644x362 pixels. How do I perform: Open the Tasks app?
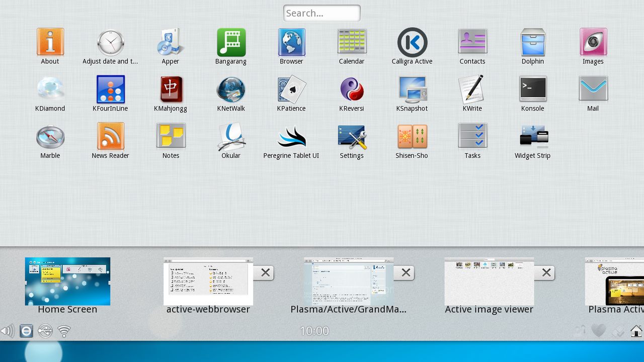[x=472, y=141]
